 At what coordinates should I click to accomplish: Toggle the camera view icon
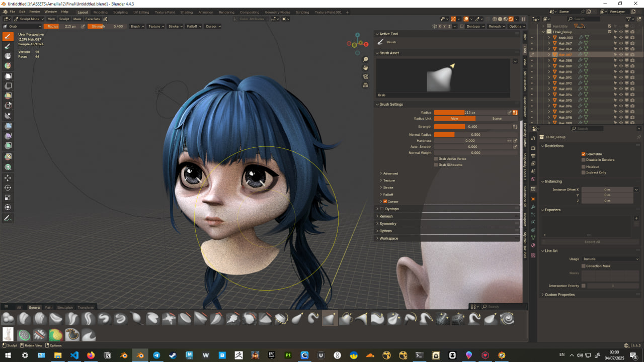pyautogui.click(x=366, y=76)
